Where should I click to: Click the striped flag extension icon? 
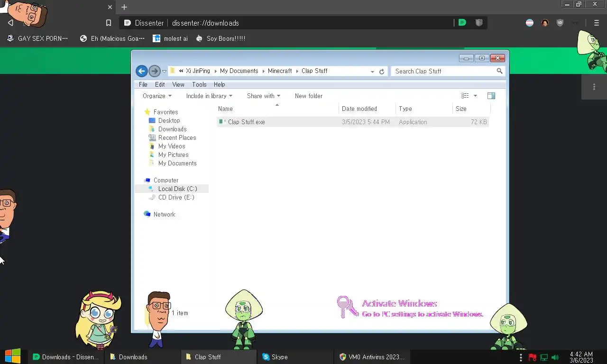click(530, 23)
